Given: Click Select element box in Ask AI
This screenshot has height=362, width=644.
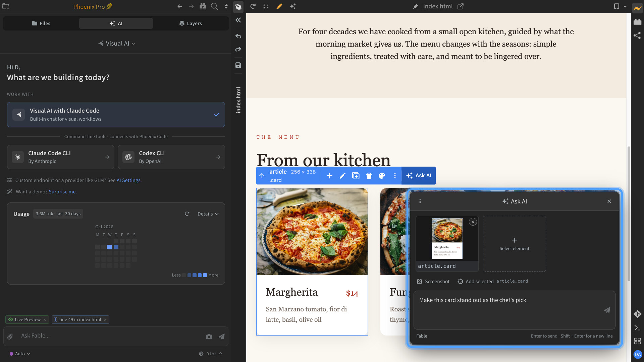Looking at the screenshot, I should [514, 244].
